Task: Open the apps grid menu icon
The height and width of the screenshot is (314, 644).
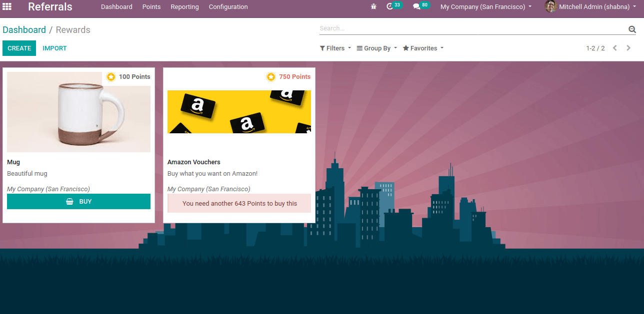Action: (x=7, y=6)
